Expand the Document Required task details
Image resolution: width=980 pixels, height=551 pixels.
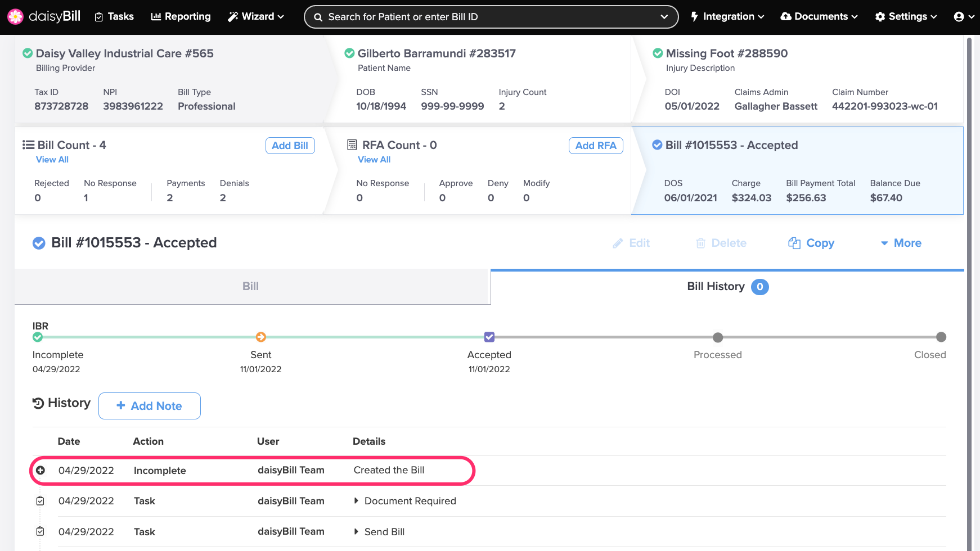tap(356, 501)
